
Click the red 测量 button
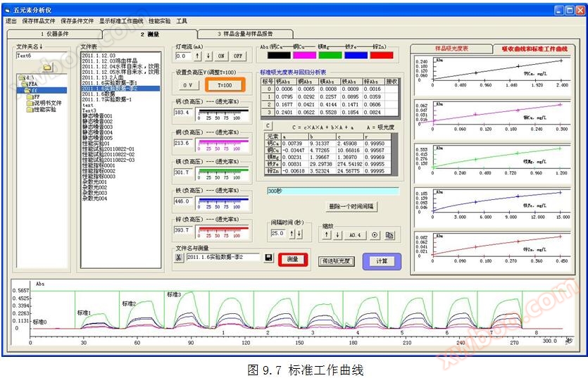[x=292, y=259]
